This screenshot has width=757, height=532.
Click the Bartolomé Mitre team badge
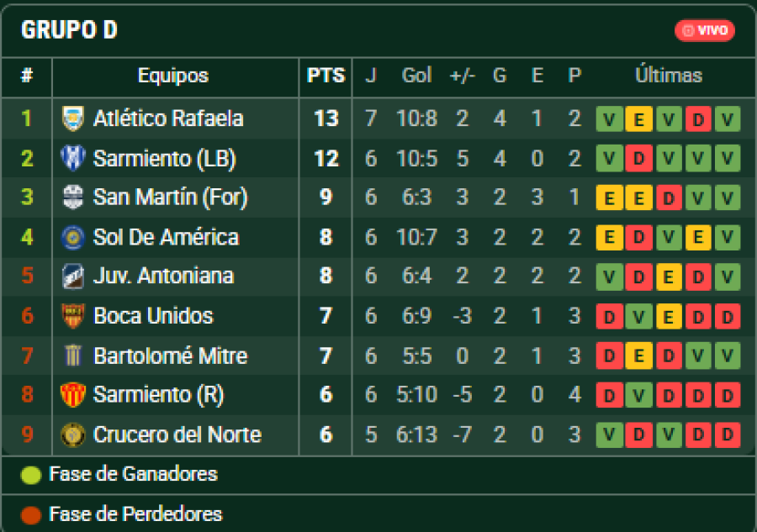coord(73,356)
